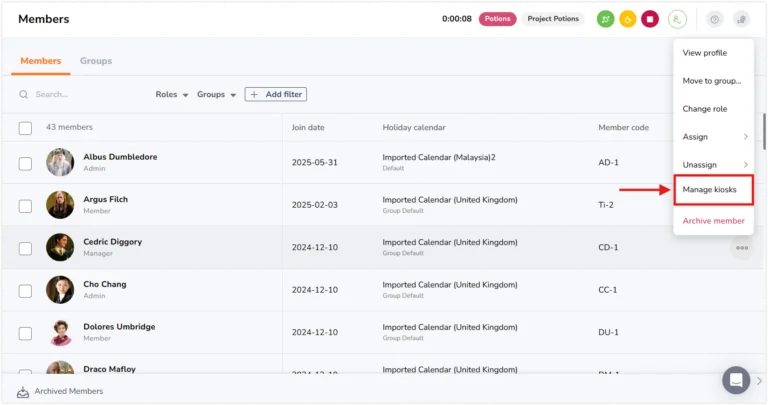Select the Members tab
This screenshot has height=405, width=768.
pyautogui.click(x=41, y=61)
